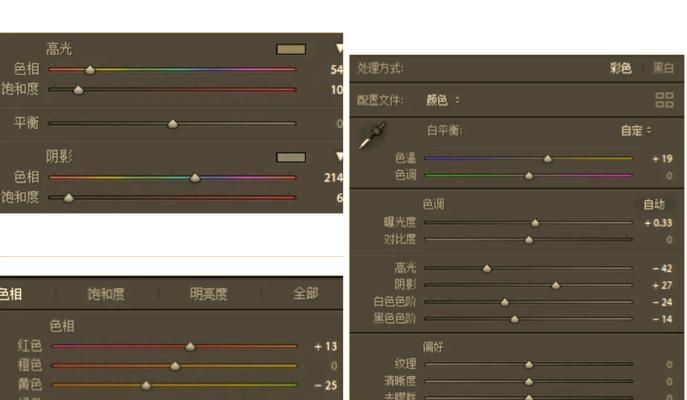Click the 色温 value +19
Viewport: 687px width, 400px height.
pos(662,159)
